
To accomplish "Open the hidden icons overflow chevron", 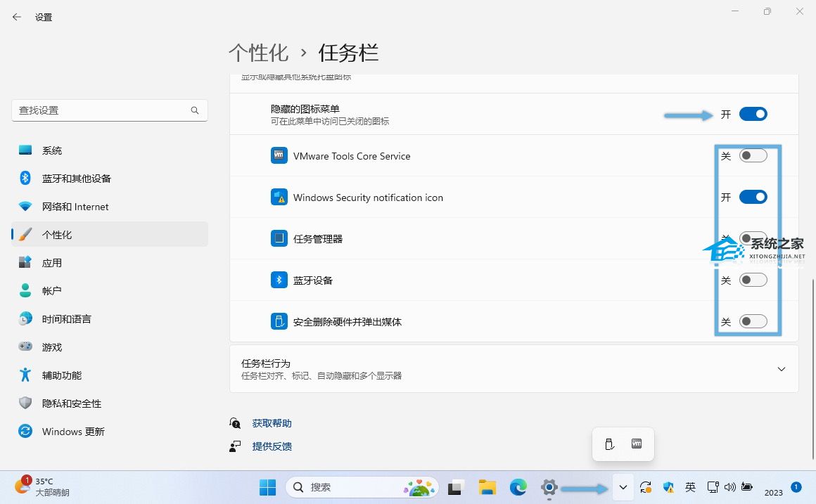I will [x=623, y=486].
